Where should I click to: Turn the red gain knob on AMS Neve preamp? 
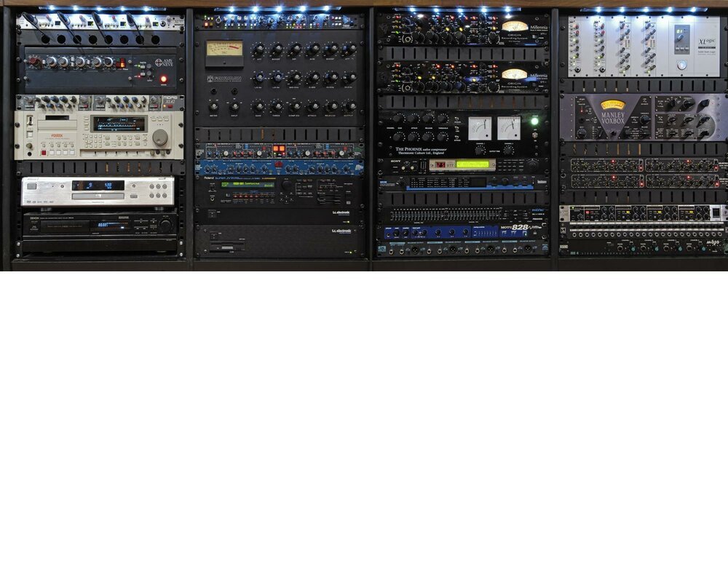34,61
